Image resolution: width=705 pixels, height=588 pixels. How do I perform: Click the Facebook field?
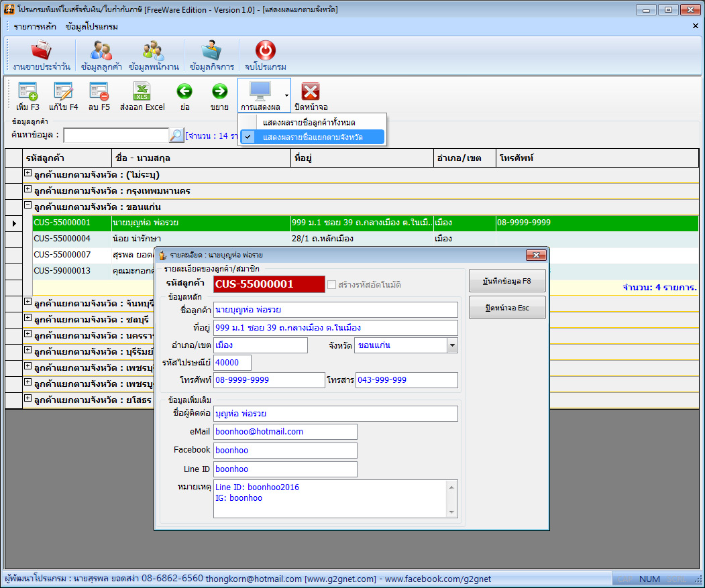coord(285,451)
